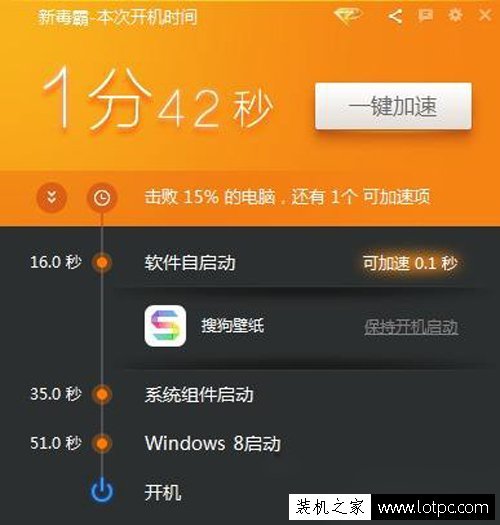Viewport: 500px width, 525px height.
Task: Collapse details with double-chevron down icon
Action: coord(51,197)
